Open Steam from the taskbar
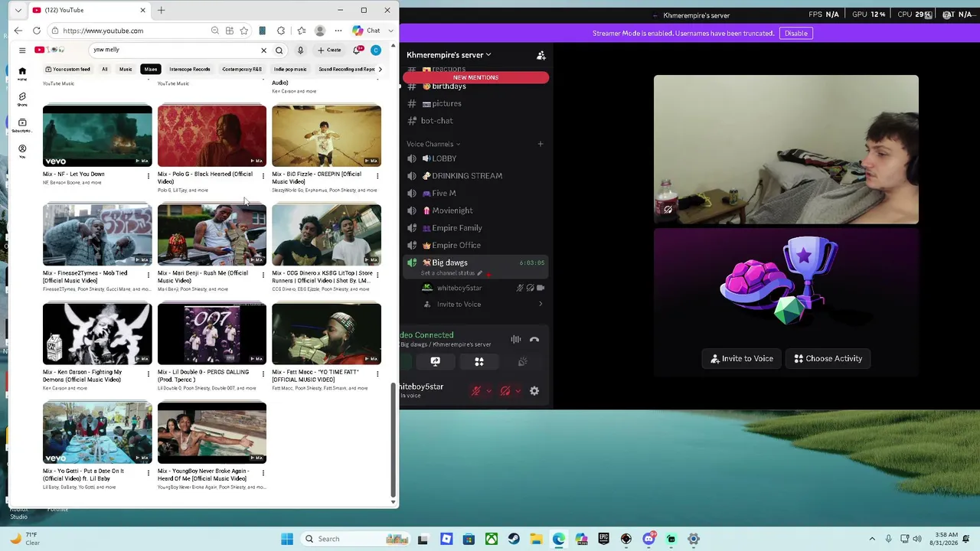The height and width of the screenshot is (551, 980). tap(514, 539)
